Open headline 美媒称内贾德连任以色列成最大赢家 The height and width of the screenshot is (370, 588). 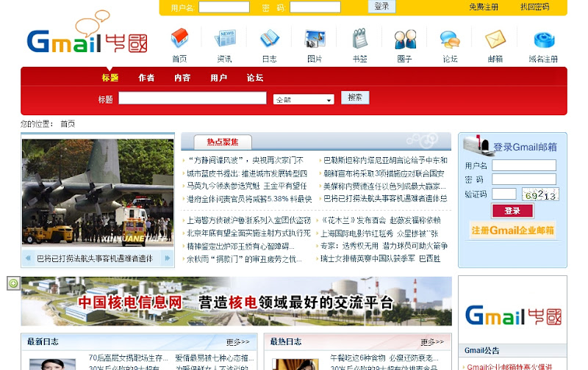pyautogui.click(x=384, y=186)
